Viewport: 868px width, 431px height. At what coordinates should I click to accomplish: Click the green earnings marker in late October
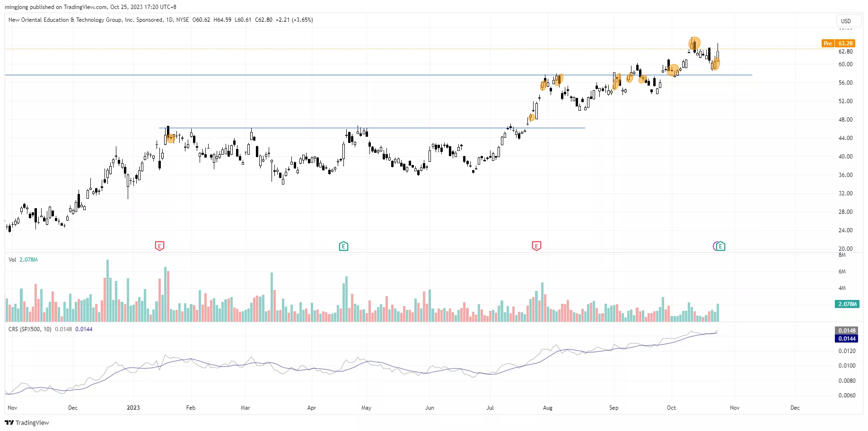tap(720, 246)
